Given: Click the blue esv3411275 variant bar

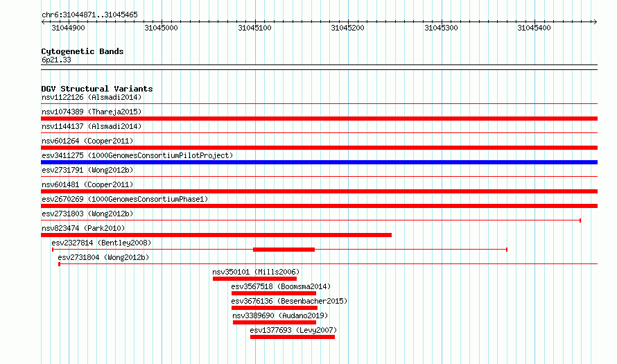Looking at the screenshot, I should click(x=319, y=162).
